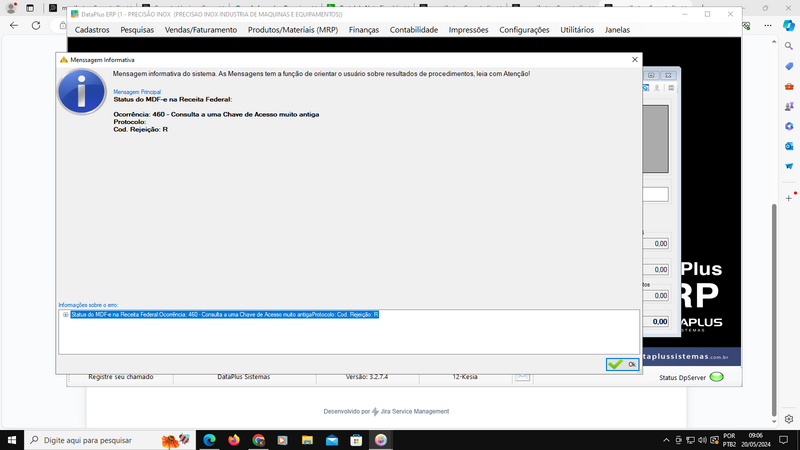Click the warning icon in dialog title
This screenshot has width=800, height=450.
point(63,60)
